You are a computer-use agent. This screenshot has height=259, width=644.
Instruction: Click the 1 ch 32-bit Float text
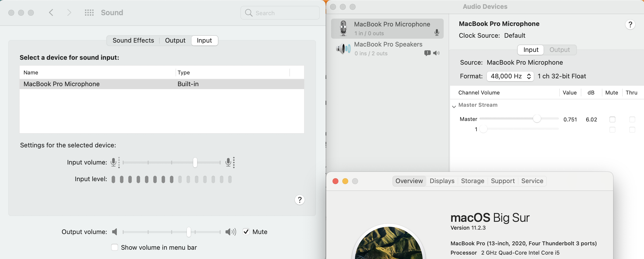[x=562, y=76]
